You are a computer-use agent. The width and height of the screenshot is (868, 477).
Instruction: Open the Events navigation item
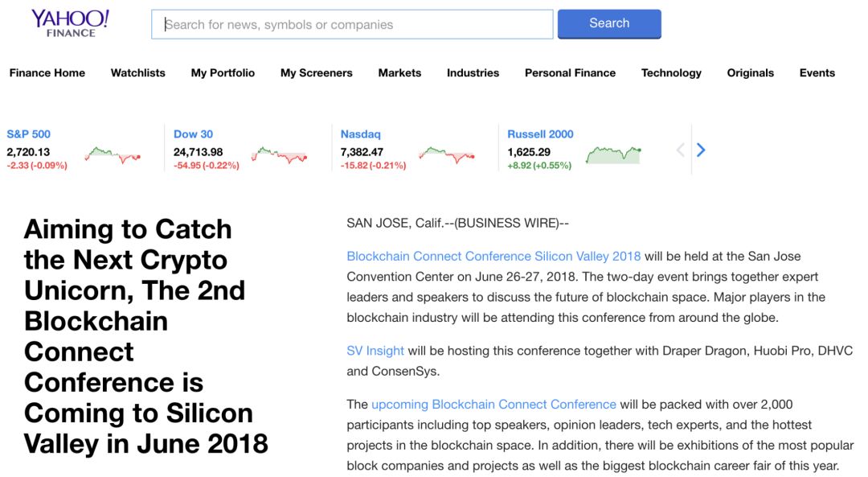(x=817, y=72)
